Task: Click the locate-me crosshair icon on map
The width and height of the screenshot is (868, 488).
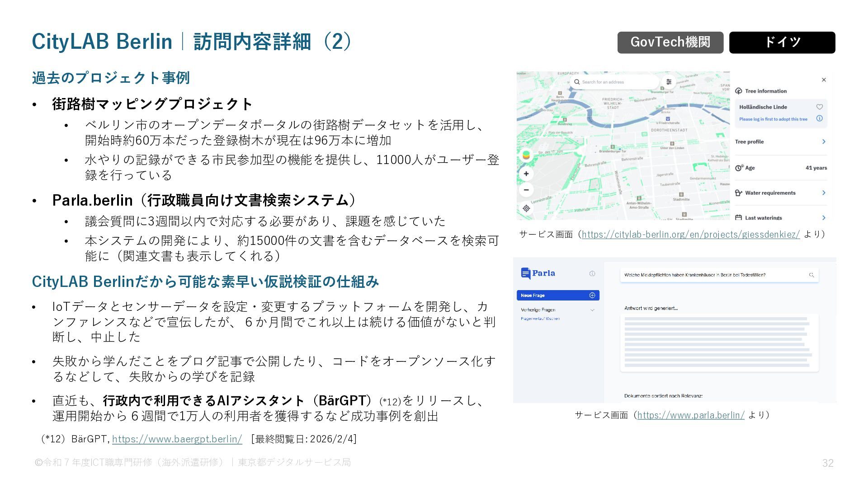Action: coord(526,208)
